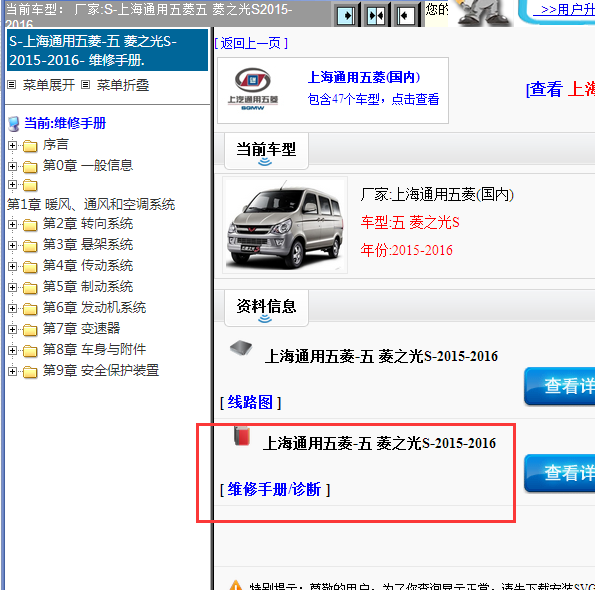
Task: Select the 第1章 暖风、通风和空调系统 label
Action: 91,205
